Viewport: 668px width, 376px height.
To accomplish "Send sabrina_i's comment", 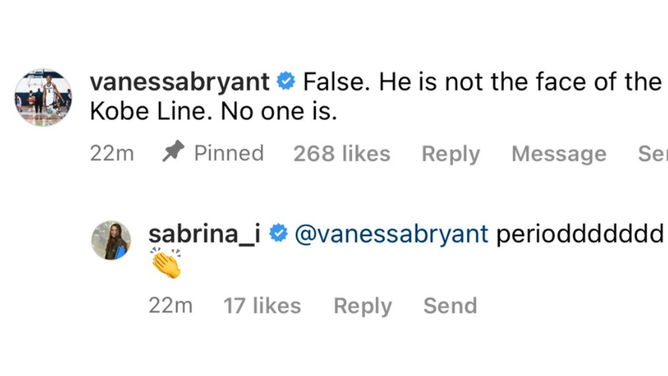I will (450, 306).
